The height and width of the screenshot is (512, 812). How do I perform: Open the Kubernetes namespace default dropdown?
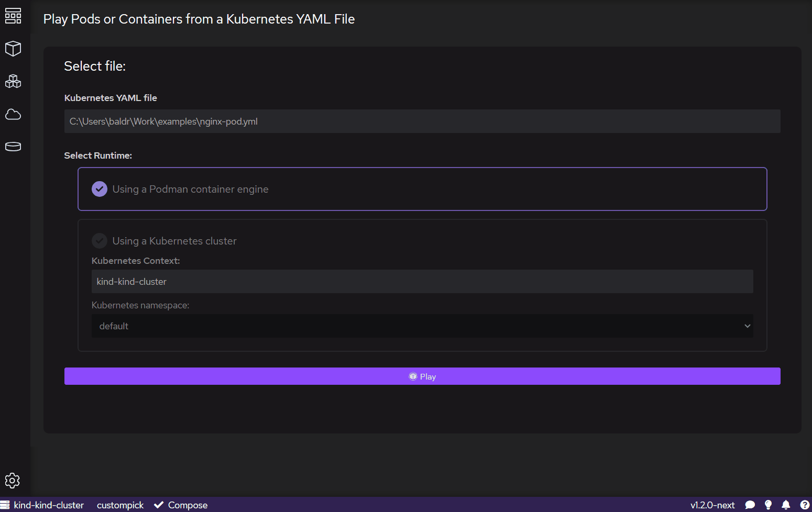[422, 326]
